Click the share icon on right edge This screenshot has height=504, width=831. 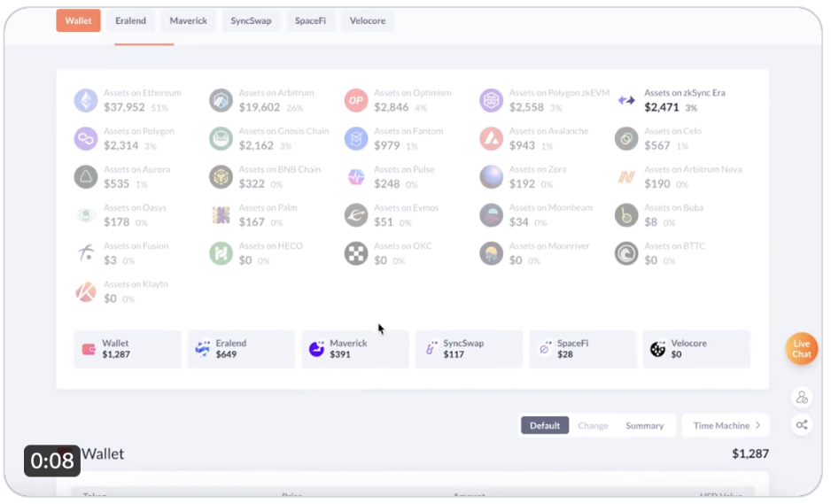click(x=802, y=425)
